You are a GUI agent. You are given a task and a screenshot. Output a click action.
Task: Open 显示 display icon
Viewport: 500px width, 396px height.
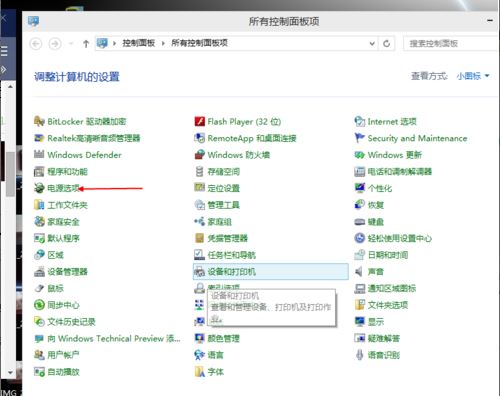point(360,322)
